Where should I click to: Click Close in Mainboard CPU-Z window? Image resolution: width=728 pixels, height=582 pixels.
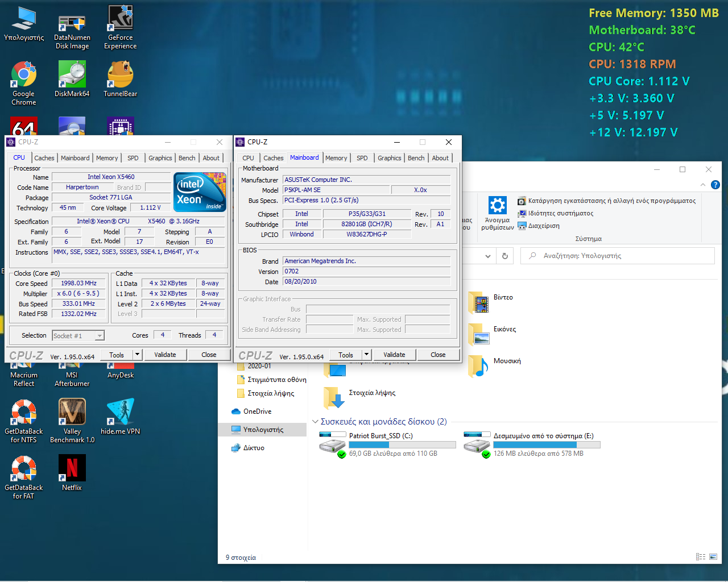(438, 355)
